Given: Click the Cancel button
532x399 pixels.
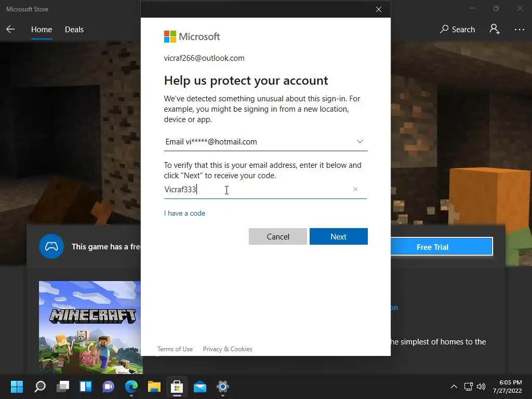Looking at the screenshot, I should (x=278, y=236).
